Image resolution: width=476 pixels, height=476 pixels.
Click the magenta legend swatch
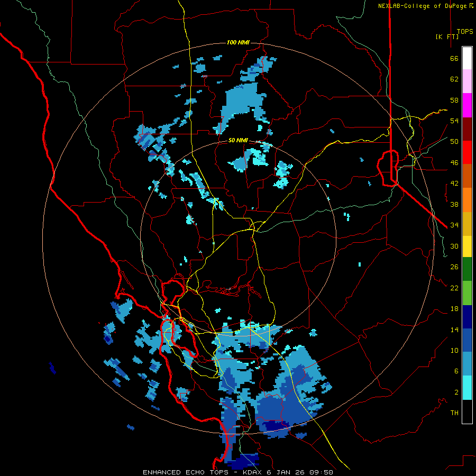(467, 105)
